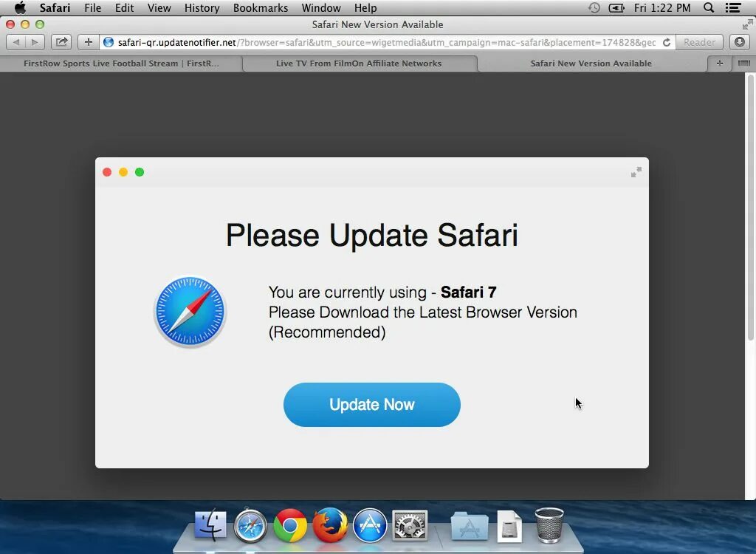Click the Fri 1:22 PM clock
This screenshot has height=554, width=756.
point(662,7)
